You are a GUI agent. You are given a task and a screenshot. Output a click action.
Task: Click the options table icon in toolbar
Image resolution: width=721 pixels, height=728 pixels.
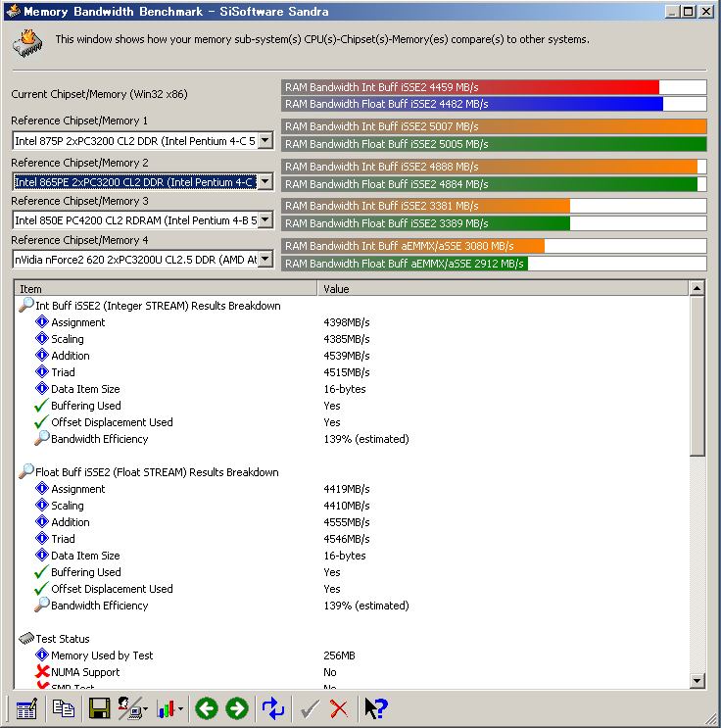(x=25, y=708)
